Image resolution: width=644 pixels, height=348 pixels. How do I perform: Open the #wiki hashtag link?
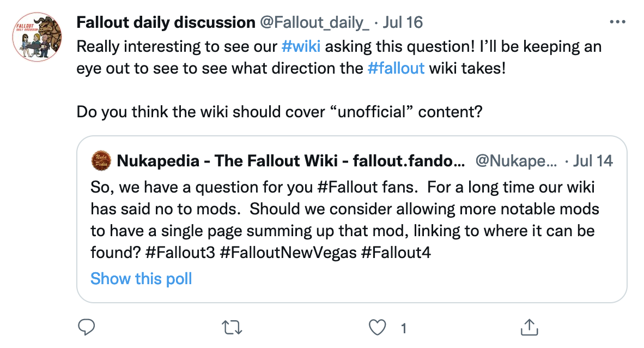pos(300,46)
